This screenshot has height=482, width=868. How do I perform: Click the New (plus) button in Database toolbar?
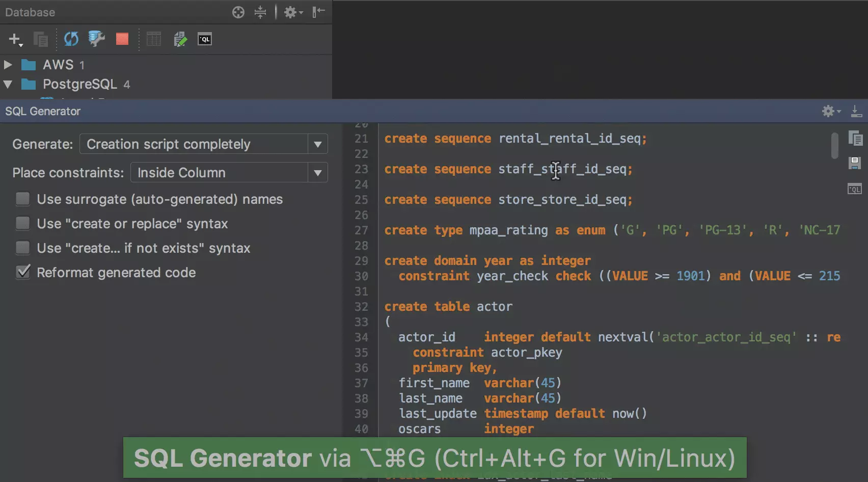pos(15,39)
